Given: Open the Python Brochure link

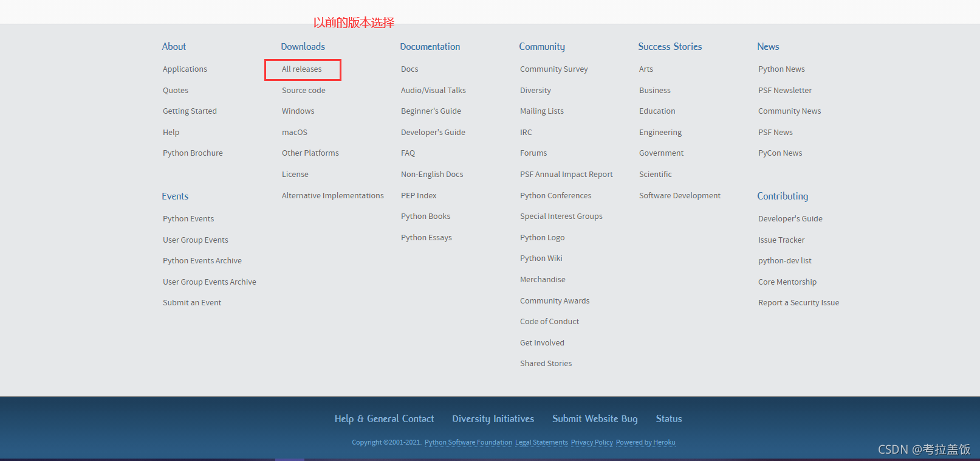Looking at the screenshot, I should 193,153.
